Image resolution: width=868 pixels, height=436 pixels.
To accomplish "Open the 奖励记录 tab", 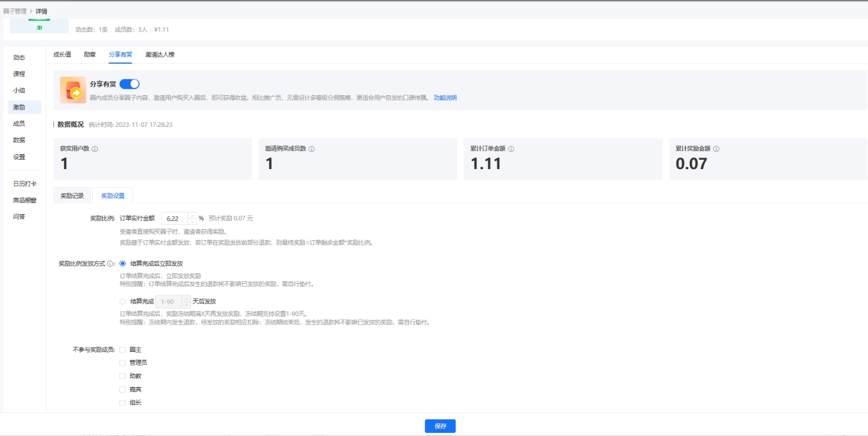I will (71, 194).
